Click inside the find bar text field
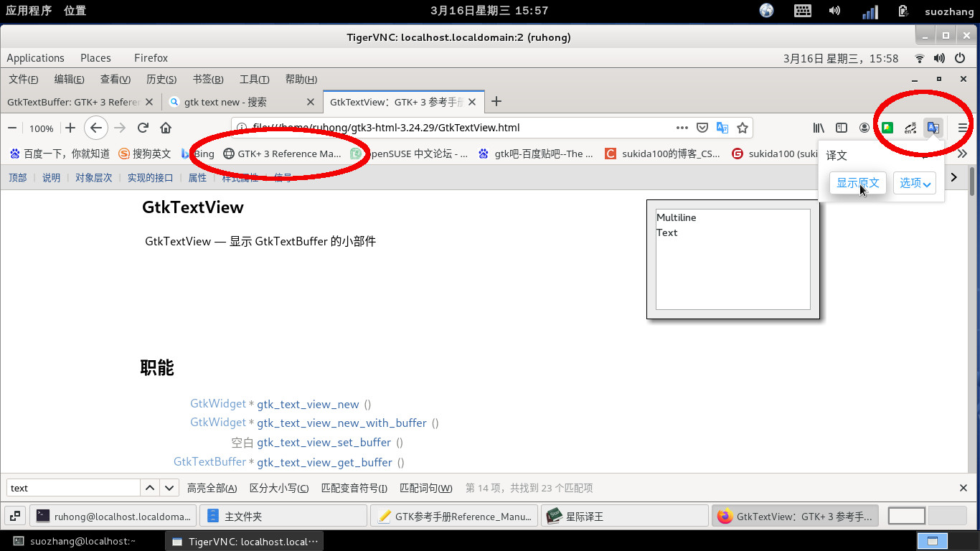980x551 pixels. 72,487
